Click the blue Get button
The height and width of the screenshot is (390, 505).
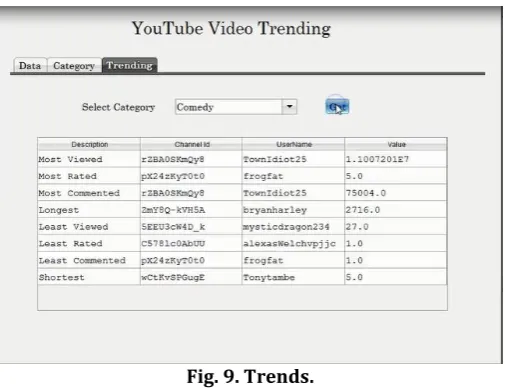click(337, 107)
